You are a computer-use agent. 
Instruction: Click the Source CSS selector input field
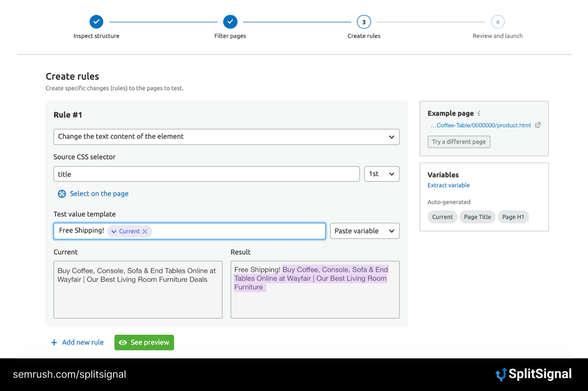(x=206, y=174)
